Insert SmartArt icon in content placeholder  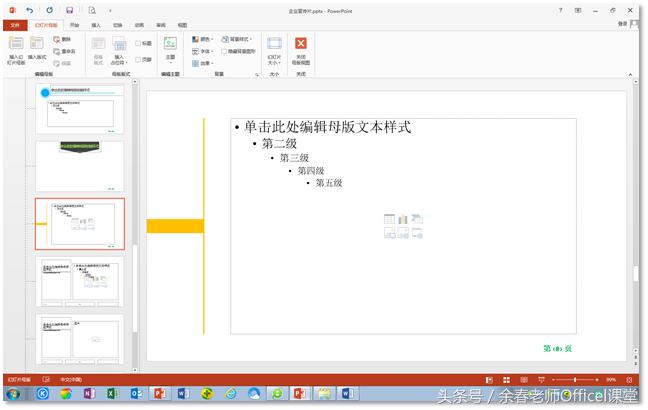tap(417, 219)
